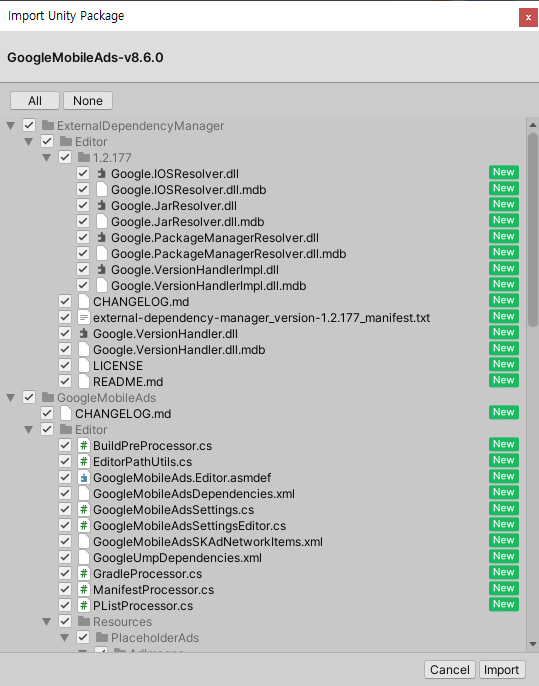Screen dimensions: 539x686
Task: Click the Google.VersionHandlerImpl.dll plugin icon
Action: [102, 270]
